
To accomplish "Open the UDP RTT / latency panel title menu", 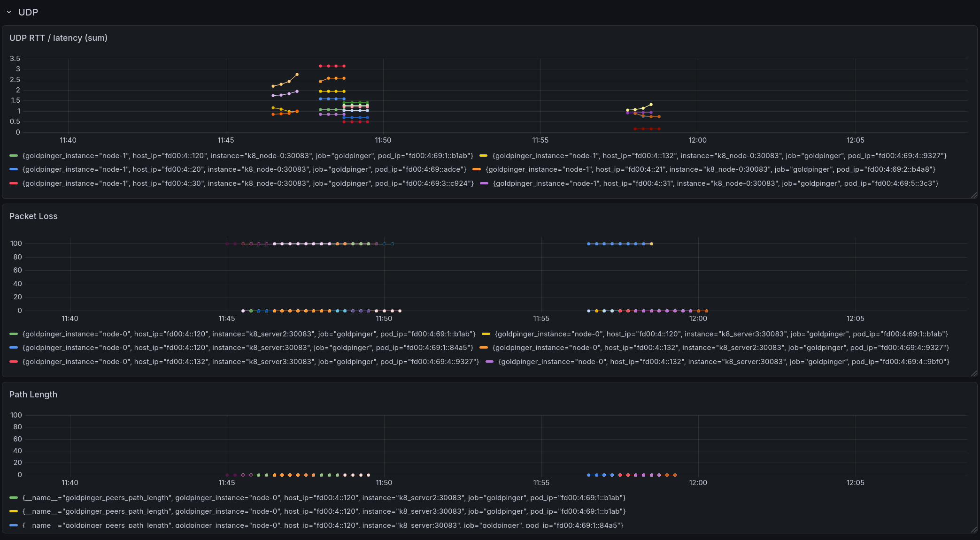I will tap(58, 38).
